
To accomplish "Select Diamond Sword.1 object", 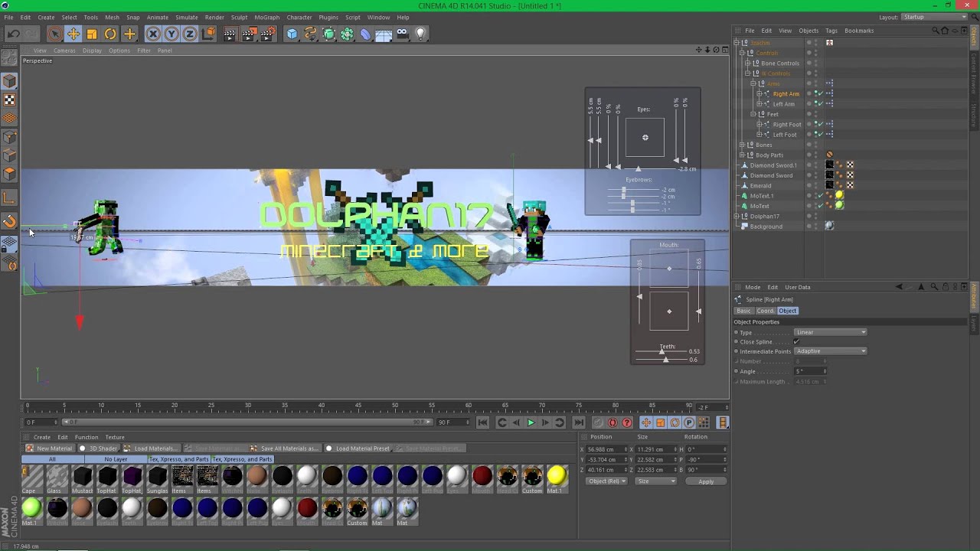I will pos(773,165).
